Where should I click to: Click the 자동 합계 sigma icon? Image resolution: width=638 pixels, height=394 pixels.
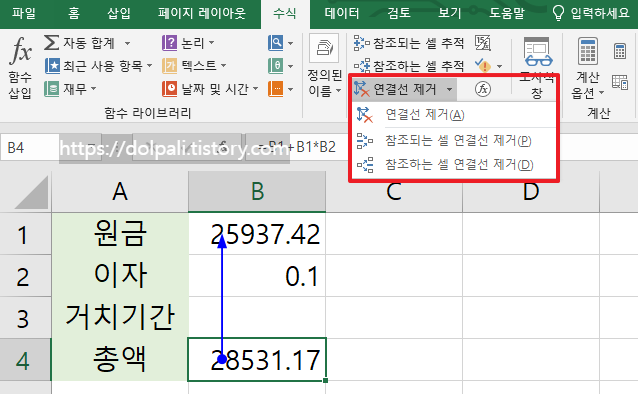tap(52, 42)
